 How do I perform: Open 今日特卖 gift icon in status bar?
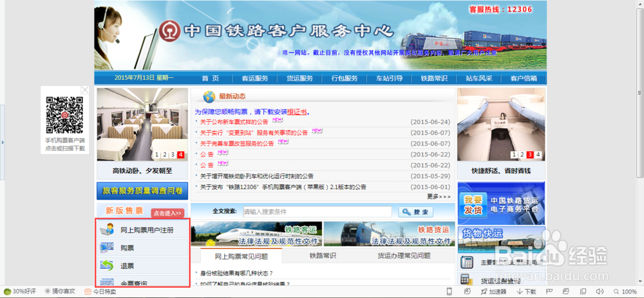pos(88,291)
